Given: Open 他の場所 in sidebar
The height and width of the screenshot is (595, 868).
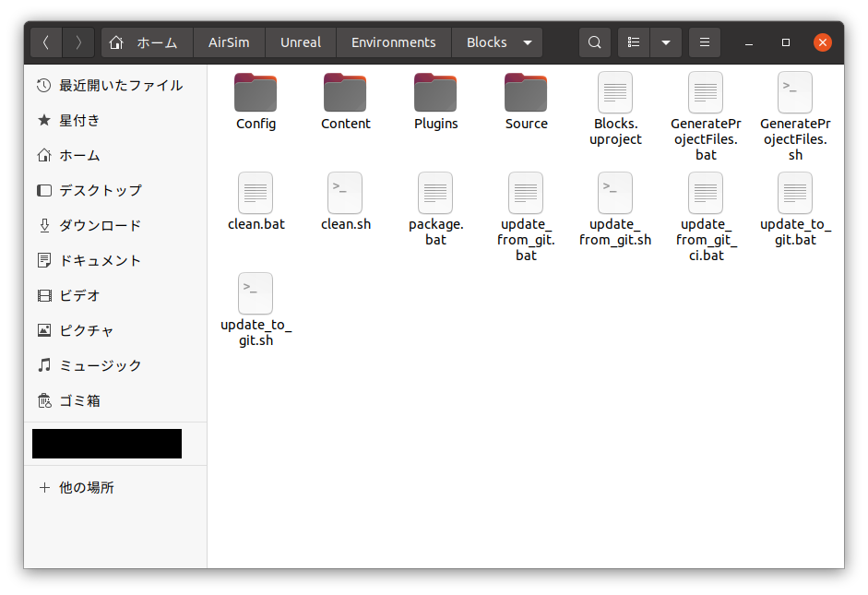Looking at the screenshot, I should pyautogui.click(x=115, y=488).
